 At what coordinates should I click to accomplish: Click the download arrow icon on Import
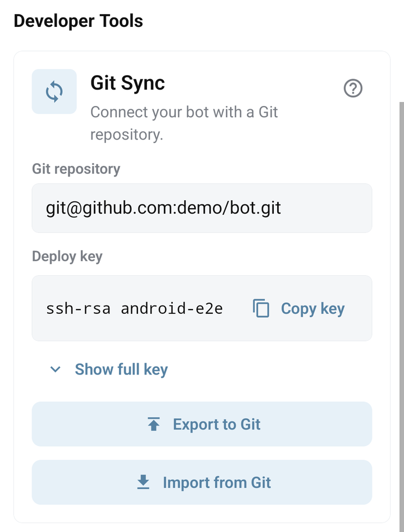point(143,482)
